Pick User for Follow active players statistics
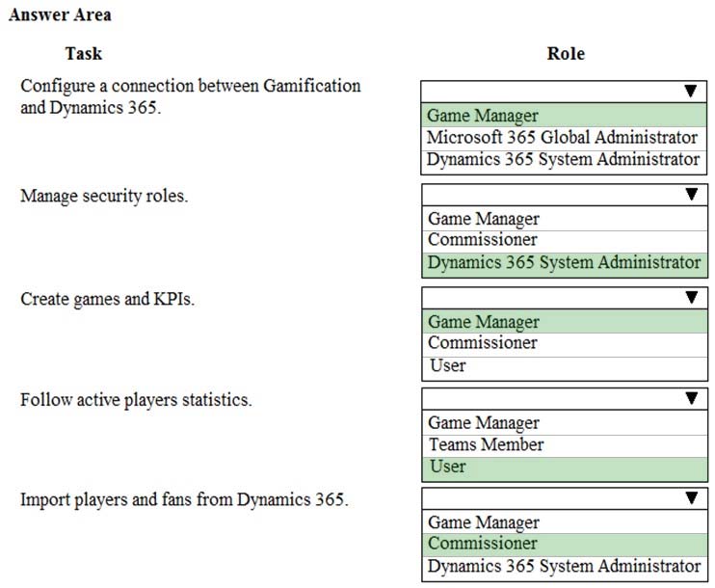The width and height of the screenshot is (715, 588). pyautogui.click(x=565, y=468)
